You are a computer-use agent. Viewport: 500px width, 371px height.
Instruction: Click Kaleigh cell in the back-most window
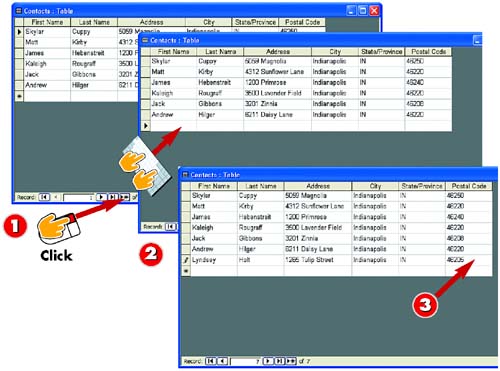(x=47, y=64)
